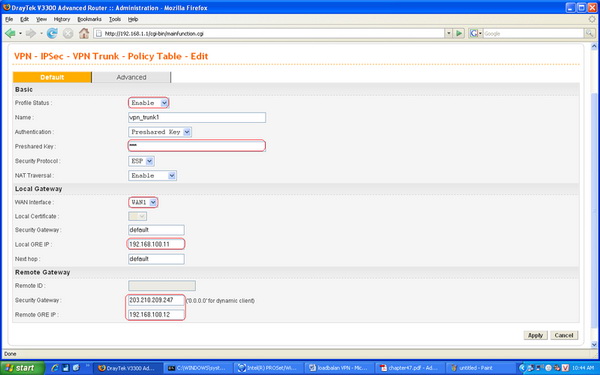Open the Help menu
The image size is (600, 375).
click(133, 19)
